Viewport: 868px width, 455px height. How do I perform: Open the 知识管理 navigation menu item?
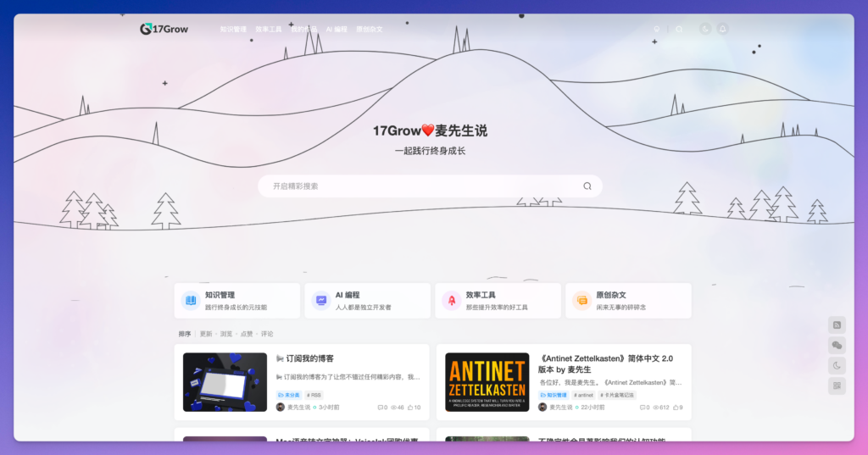(x=233, y=30)
